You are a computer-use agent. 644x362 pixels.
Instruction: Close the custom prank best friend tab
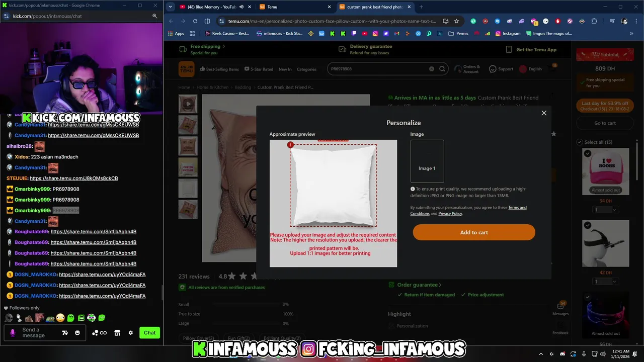tap(409, 7)
